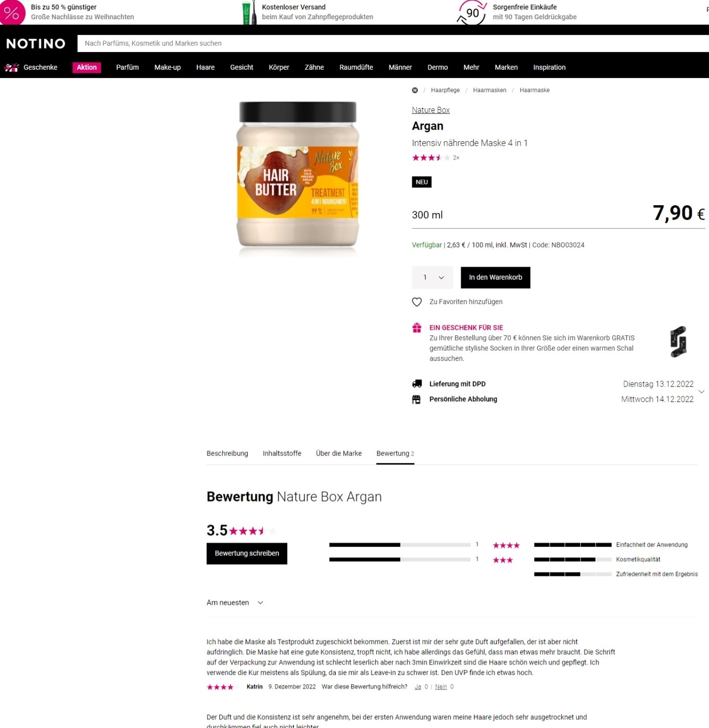Click the heart favorites icon

coord(417,302)
